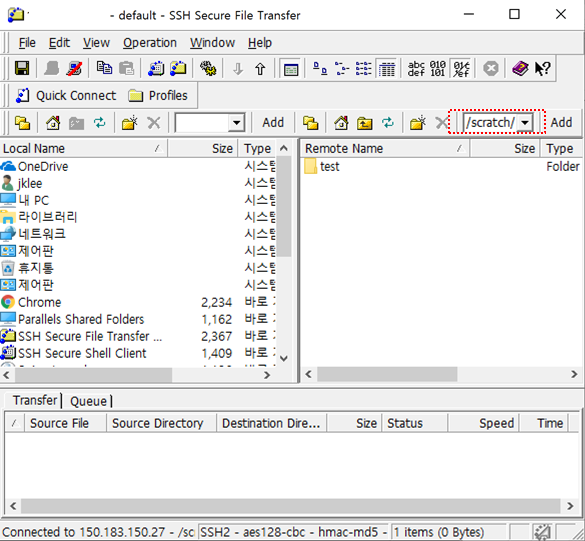Click the local path input field
Viewport: 585px width, 541px height.
(x=202, y=123)
